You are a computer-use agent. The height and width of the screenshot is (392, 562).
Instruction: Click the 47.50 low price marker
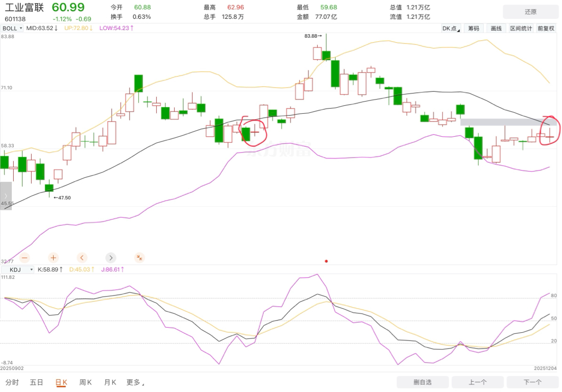tap(62, 198)
